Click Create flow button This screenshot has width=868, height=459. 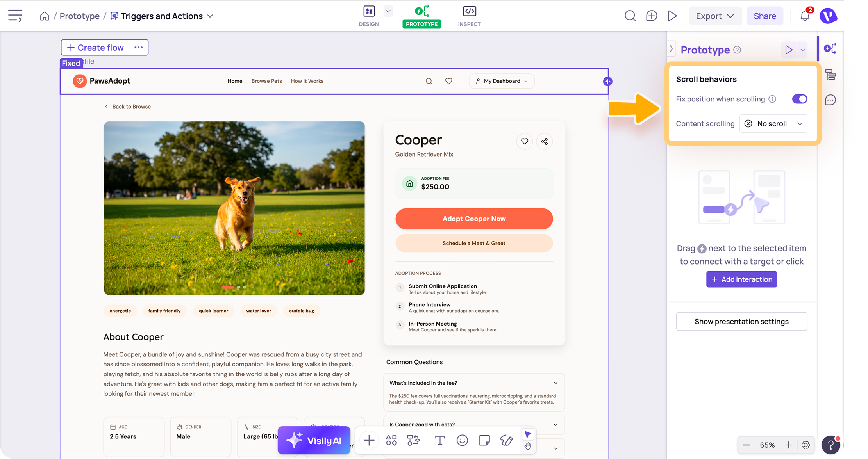pos(95,48)
